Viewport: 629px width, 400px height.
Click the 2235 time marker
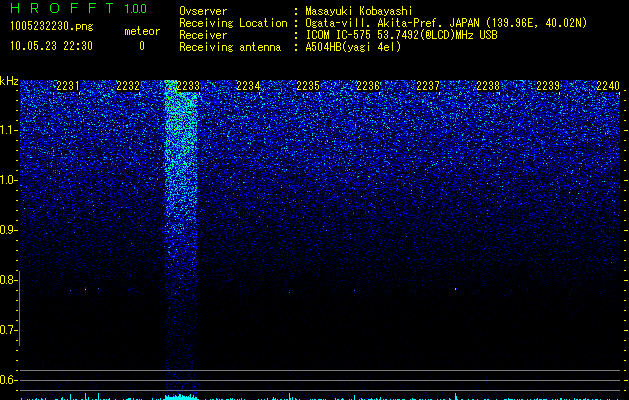(308, 86)
